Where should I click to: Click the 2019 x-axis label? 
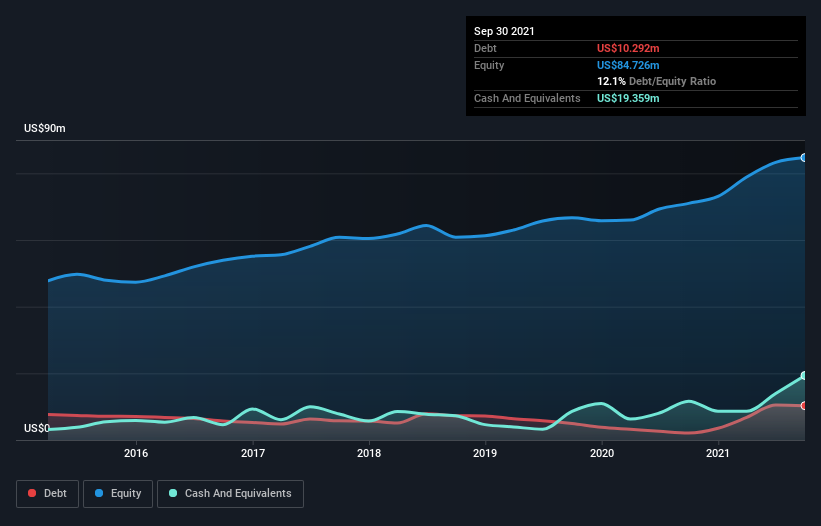[x=485, y=453]
